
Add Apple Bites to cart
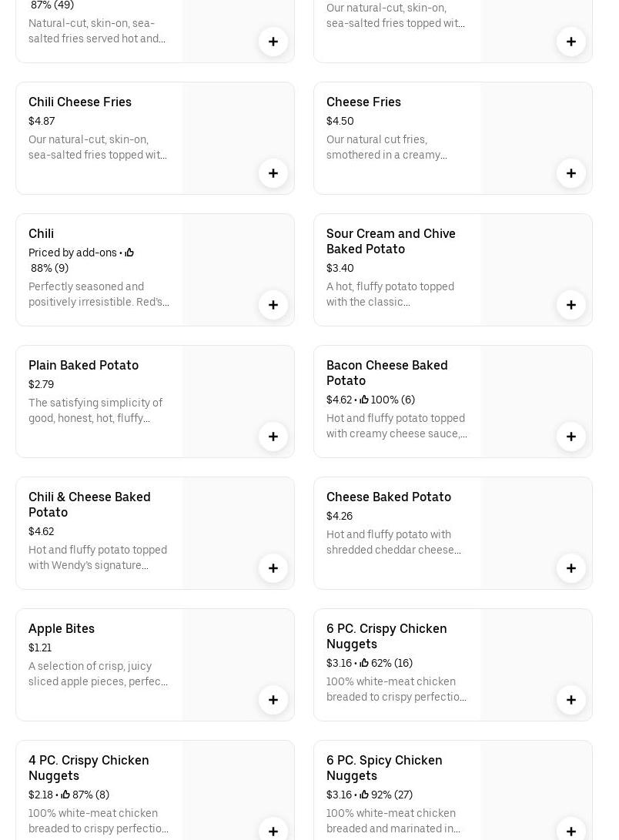[x=273, y=700]
